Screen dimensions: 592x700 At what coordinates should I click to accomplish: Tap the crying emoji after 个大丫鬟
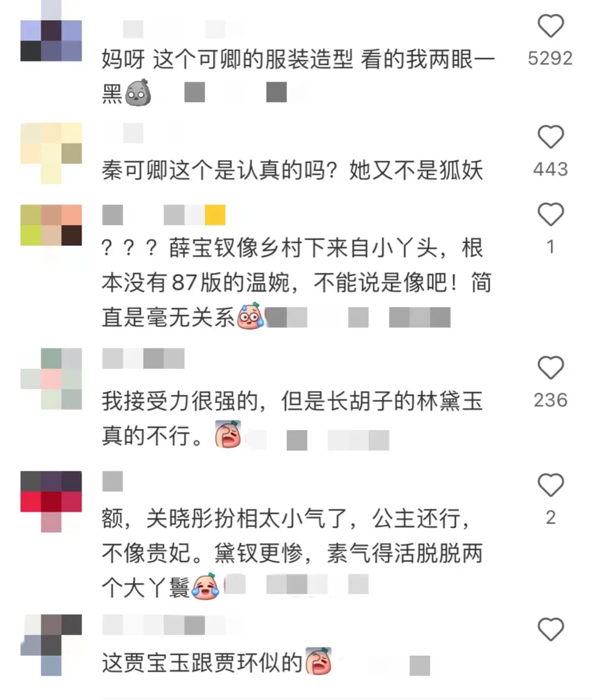point(205,587)
